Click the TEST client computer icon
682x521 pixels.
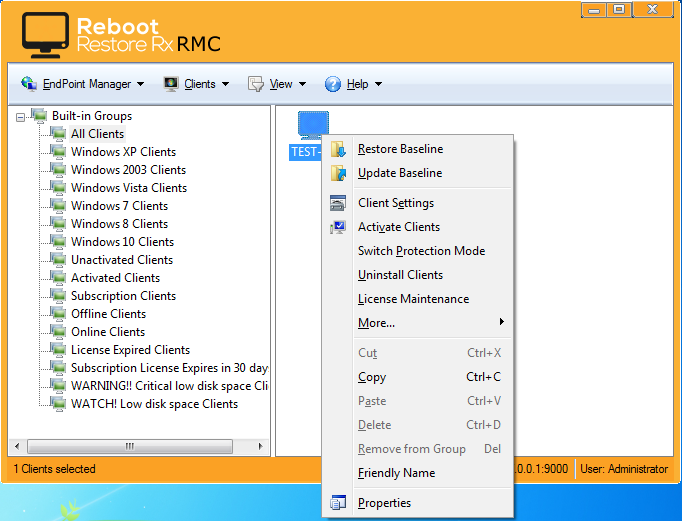pos(313,125)
